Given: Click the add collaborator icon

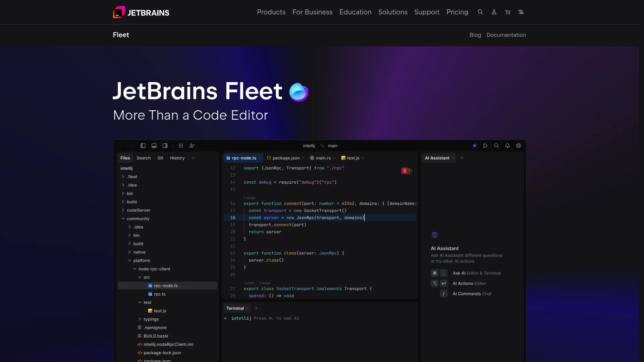Looking at the screenshot, I should 192,146.
